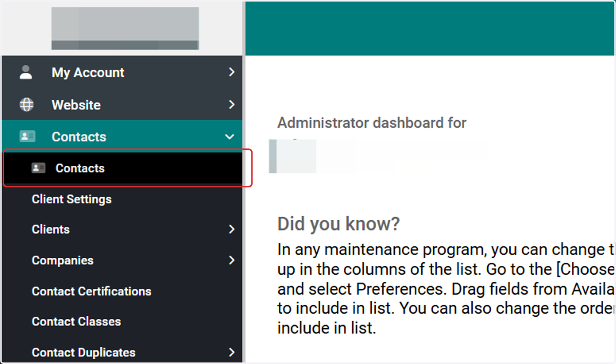The image size is (616, 364).
Task: Expand My Account menu chevron
Action: pos(232,72)
